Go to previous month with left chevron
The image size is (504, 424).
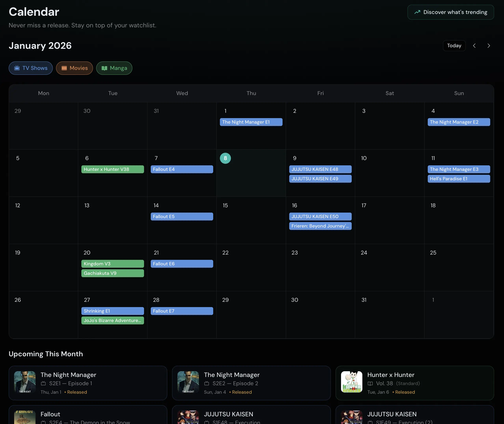(474, 46)
